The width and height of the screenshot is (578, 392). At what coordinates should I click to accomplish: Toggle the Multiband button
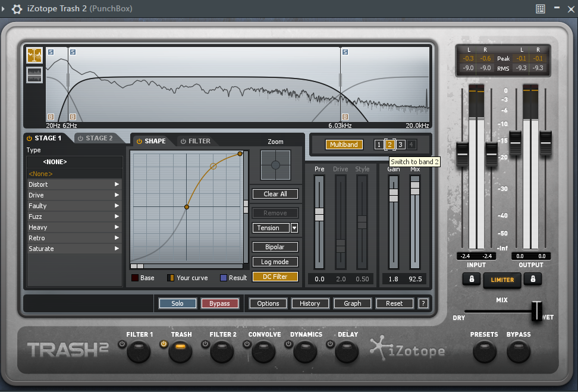tap(344, 145)
